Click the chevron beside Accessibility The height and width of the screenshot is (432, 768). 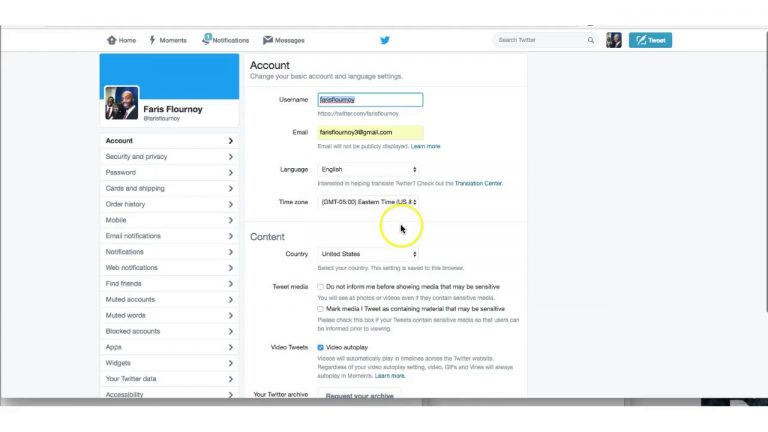click(230, 394)
